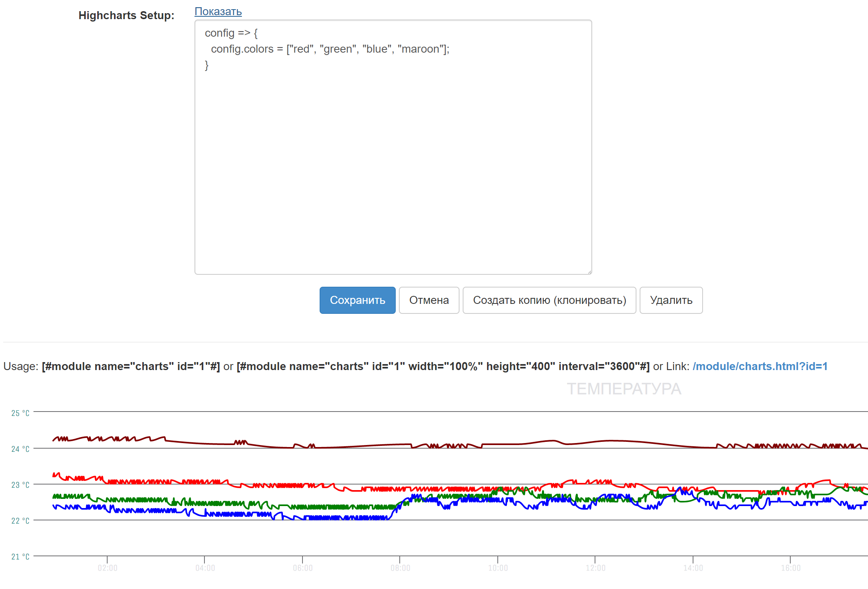Click Создать копию (клонировать) button
The width and height of the screenshot is (868, 589).
pyautogui.click(x=549, y=300)
